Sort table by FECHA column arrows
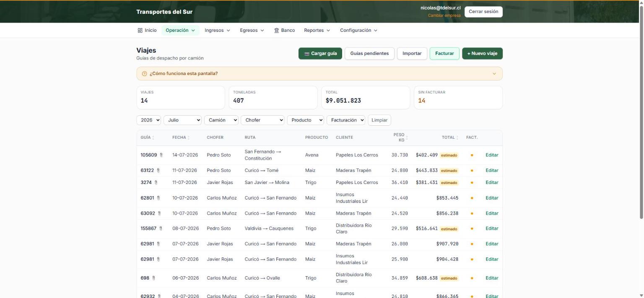644x298 pixels. pyautogui.click(x=189, y=138)
